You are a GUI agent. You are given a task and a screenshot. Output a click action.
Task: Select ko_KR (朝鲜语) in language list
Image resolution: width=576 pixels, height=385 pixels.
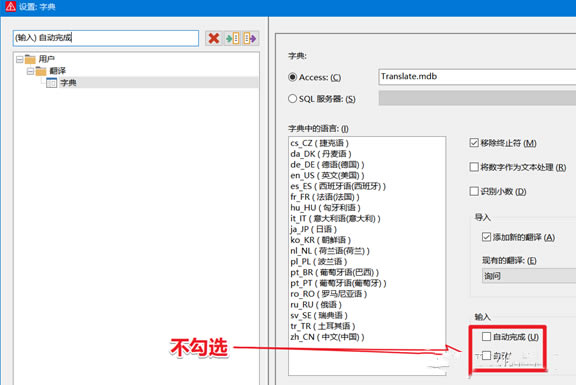320,240
